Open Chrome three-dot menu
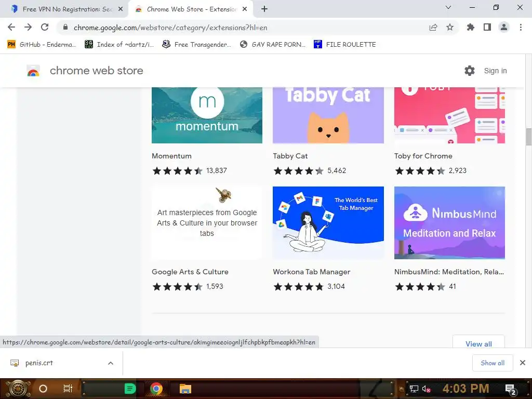The width and height of the screenshot is (532, 399). [521, 27]
